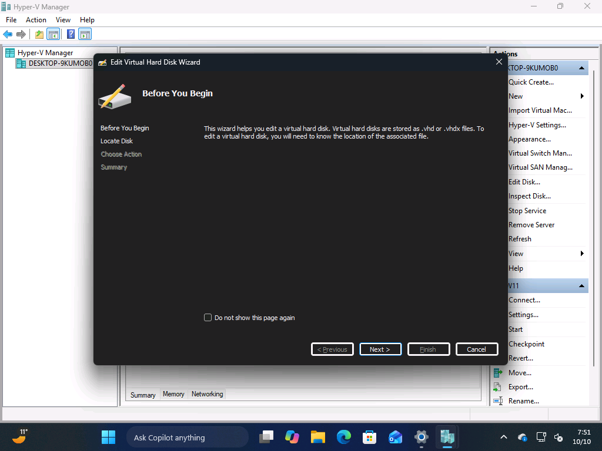Click the Next button in wizard

click(380, 349)
